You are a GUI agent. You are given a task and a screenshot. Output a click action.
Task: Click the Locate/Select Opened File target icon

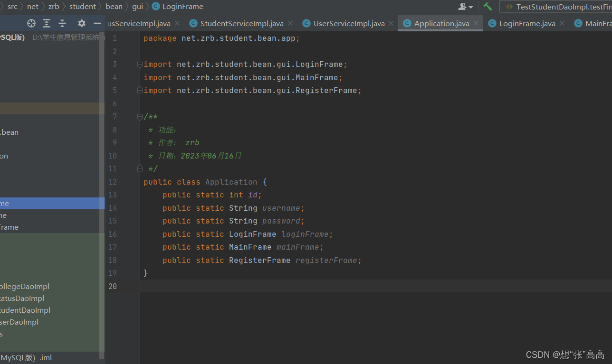31,23
